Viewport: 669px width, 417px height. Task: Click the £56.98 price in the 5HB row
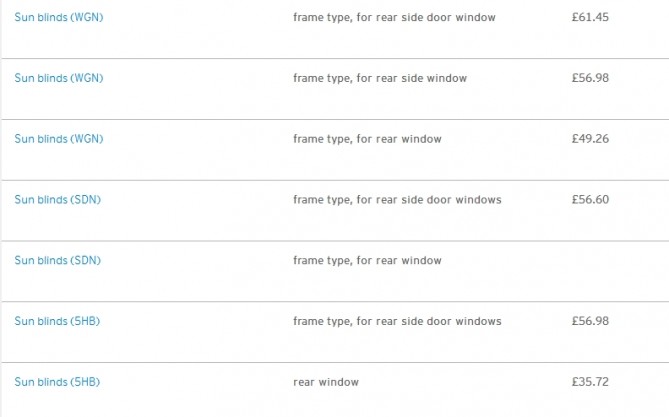[590, 321]
